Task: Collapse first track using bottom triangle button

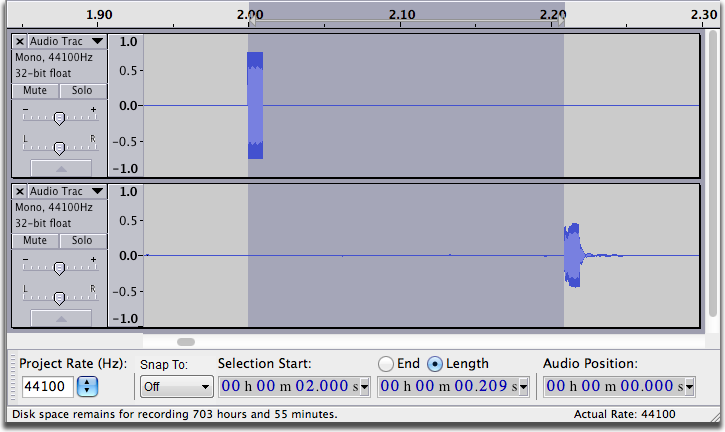Action: pos(61,168)
